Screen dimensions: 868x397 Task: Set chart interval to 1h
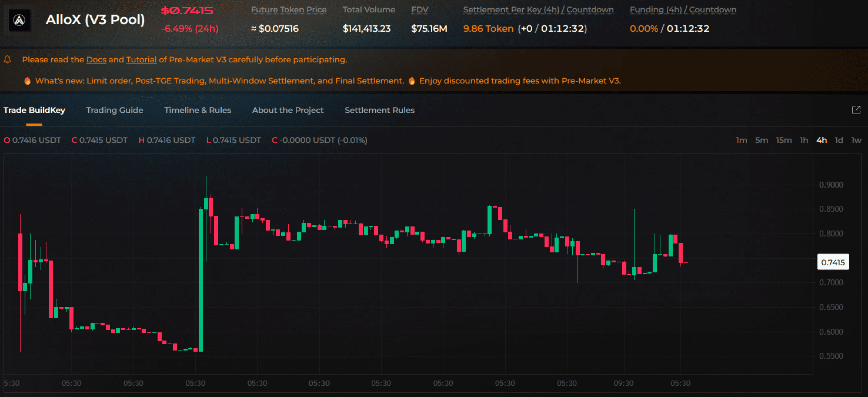pos(804,140)
